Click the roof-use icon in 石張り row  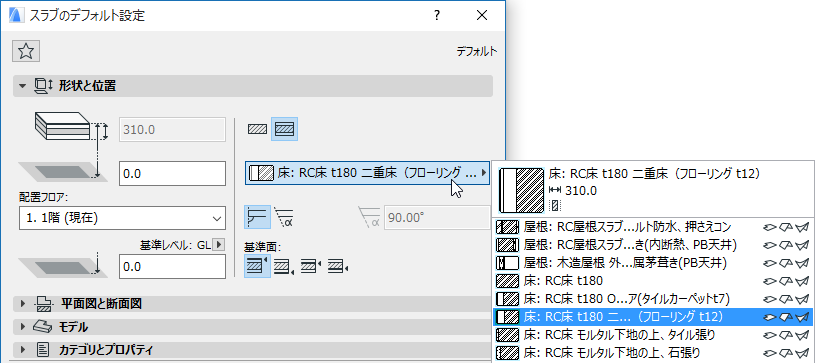[803, 352]
